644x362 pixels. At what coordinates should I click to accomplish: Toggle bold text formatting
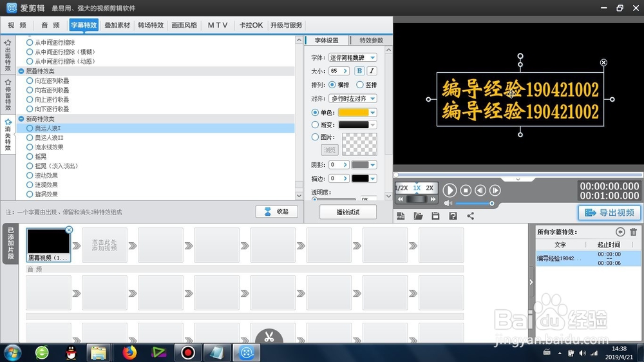[359, 71]
